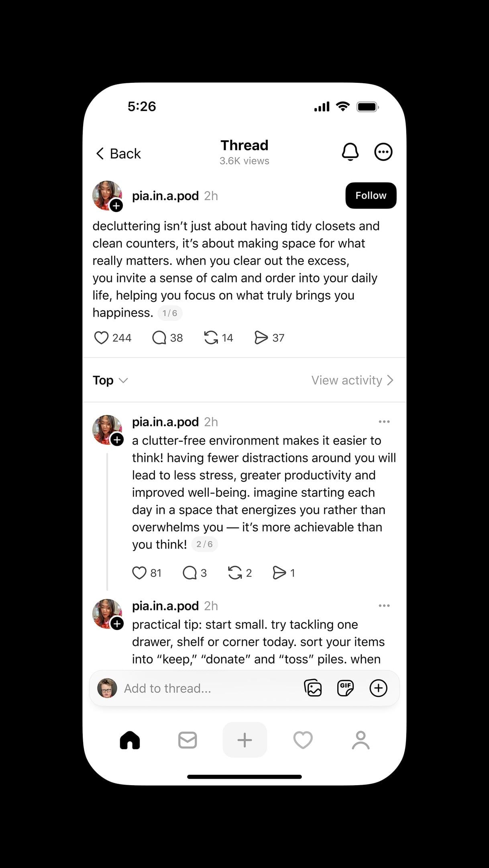Screen dimensions: 489x868
Task: Repost the main post with 14 reposts
Action: tap(211, 338)
